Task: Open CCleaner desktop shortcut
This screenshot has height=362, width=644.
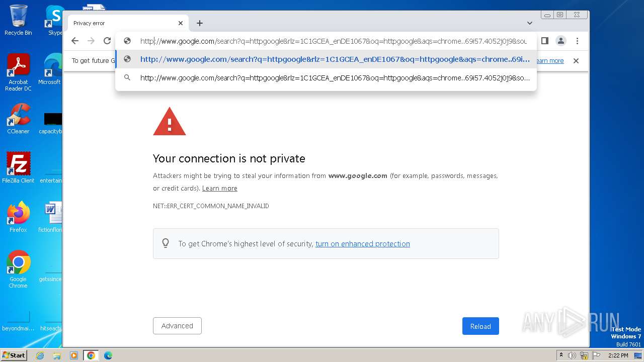Action: pos(18,119)
